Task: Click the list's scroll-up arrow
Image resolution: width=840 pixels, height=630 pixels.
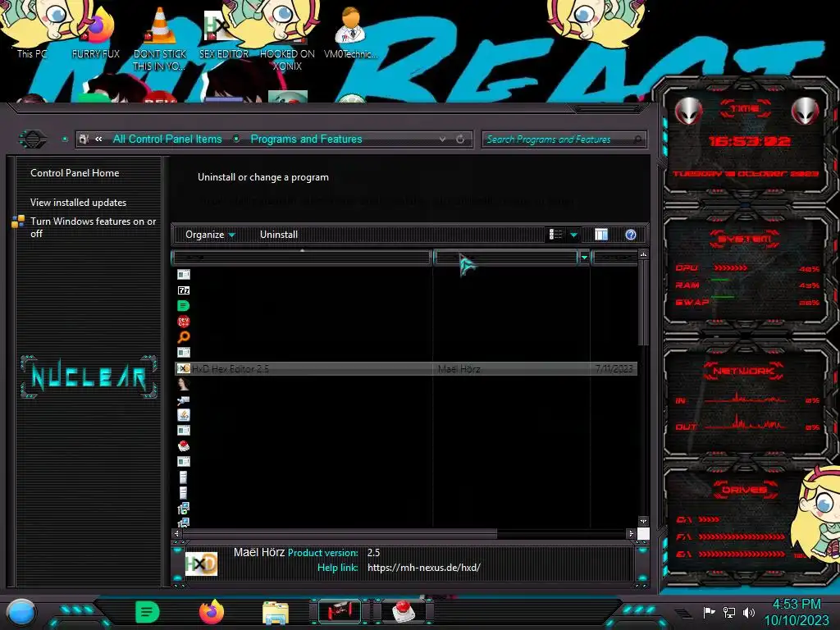Action: 643,254
